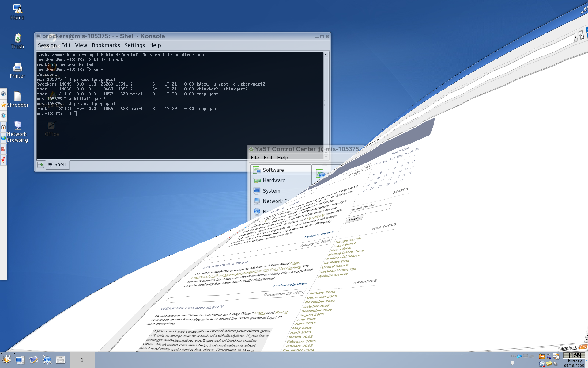The width and height of the screenshot is (588, 368).
Task: Click the house icon in left sidebar
Action: [3, 127]
